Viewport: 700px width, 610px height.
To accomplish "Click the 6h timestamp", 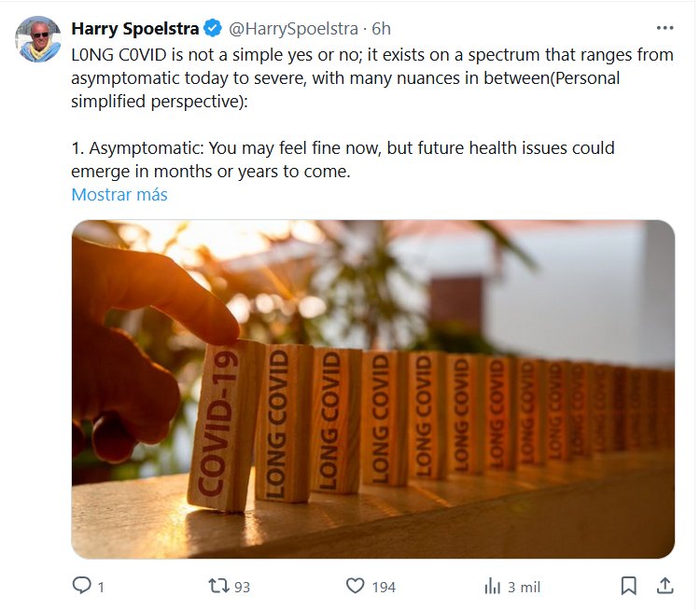I will pyautogui.click(x=381, y=29).
